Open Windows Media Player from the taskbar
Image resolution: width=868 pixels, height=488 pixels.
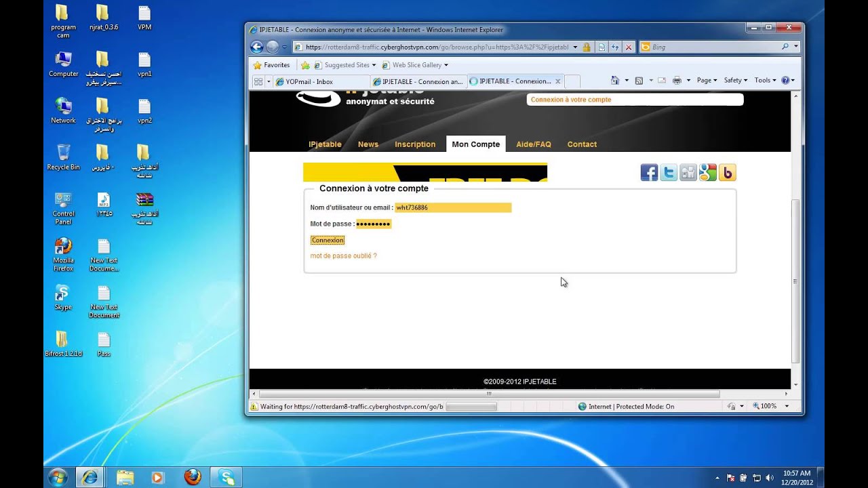click(x=157, y=477)
